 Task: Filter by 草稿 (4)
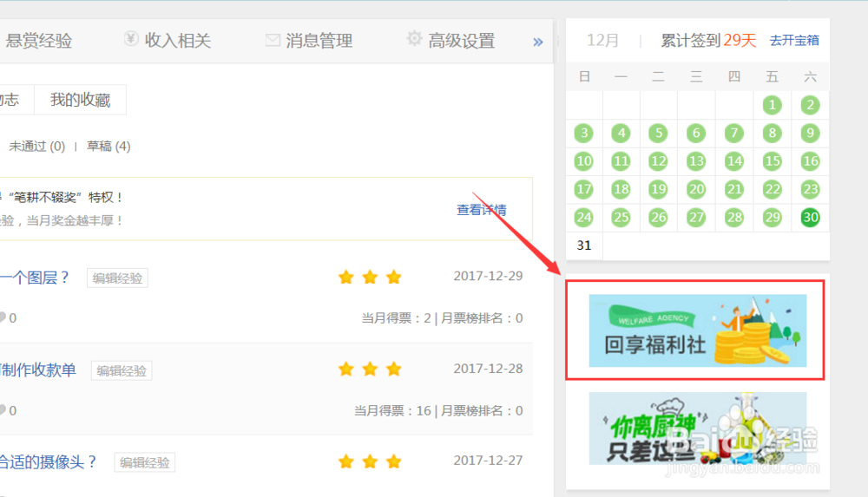point(108,146)
